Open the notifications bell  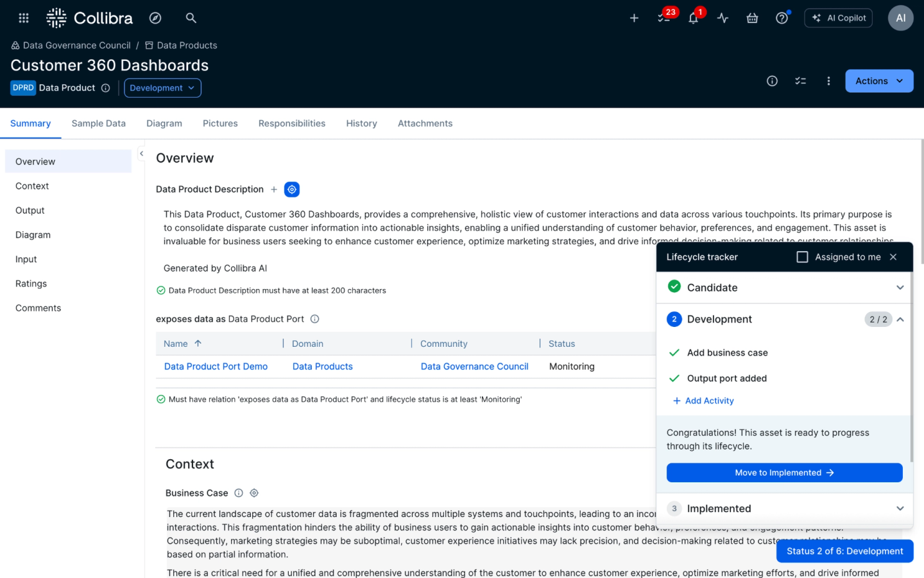point(693,18)
